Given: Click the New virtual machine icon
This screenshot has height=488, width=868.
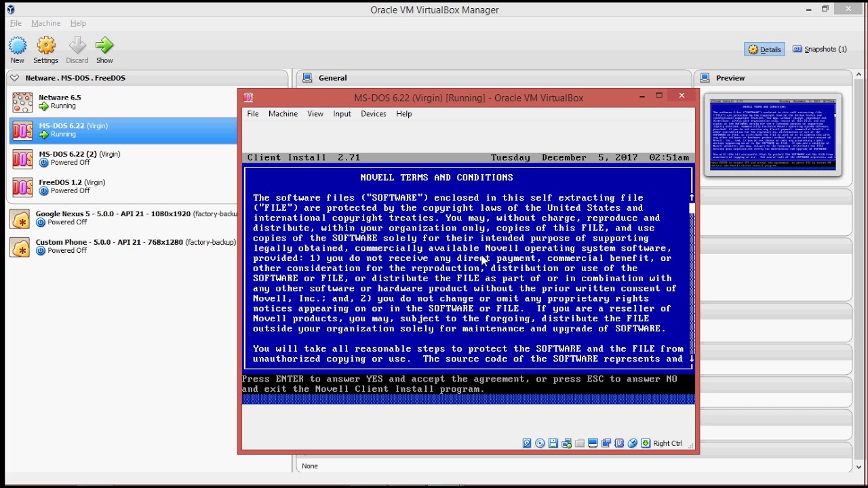Looking at the screenshot, I should pos(18,45).
